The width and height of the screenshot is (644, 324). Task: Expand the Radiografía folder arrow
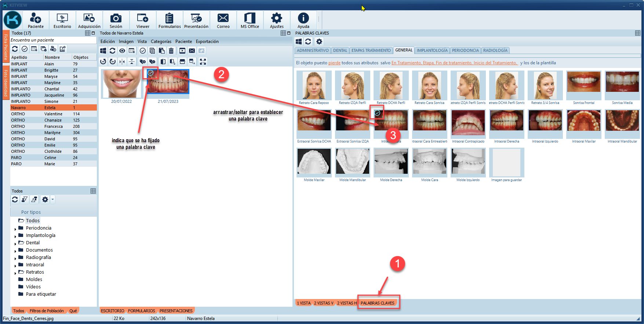(15, 258)
